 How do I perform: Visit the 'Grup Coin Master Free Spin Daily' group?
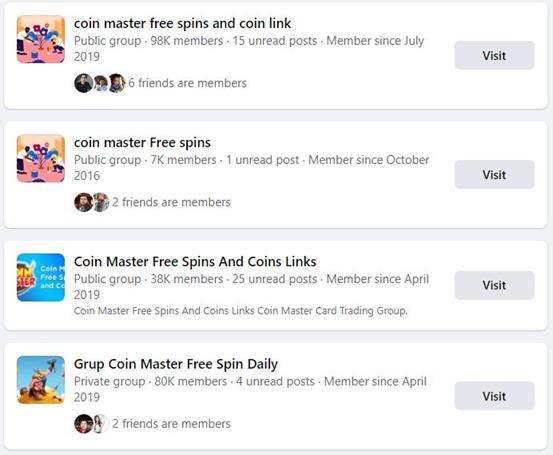(494, 396)
